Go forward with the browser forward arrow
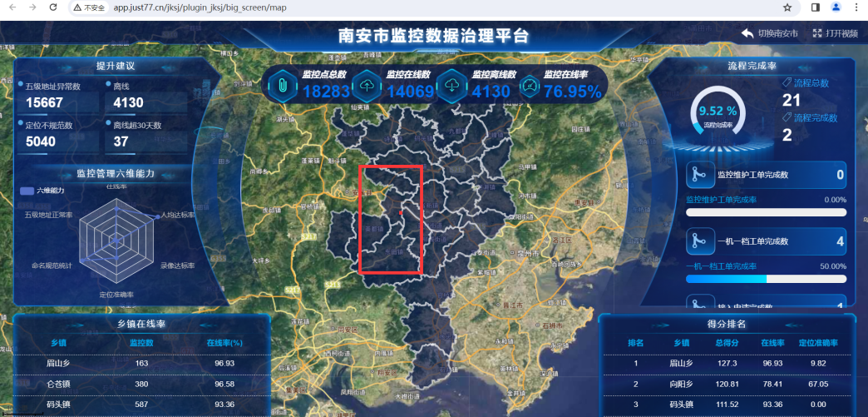This screenshot has height=417, width=868. click(x=32, y=7)
